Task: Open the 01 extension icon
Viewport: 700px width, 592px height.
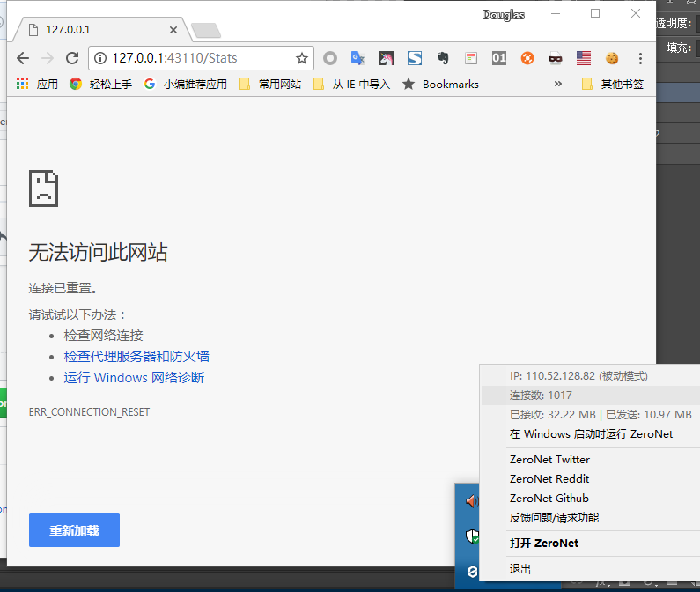Action: pyautogui.click(x=499, y=58)
